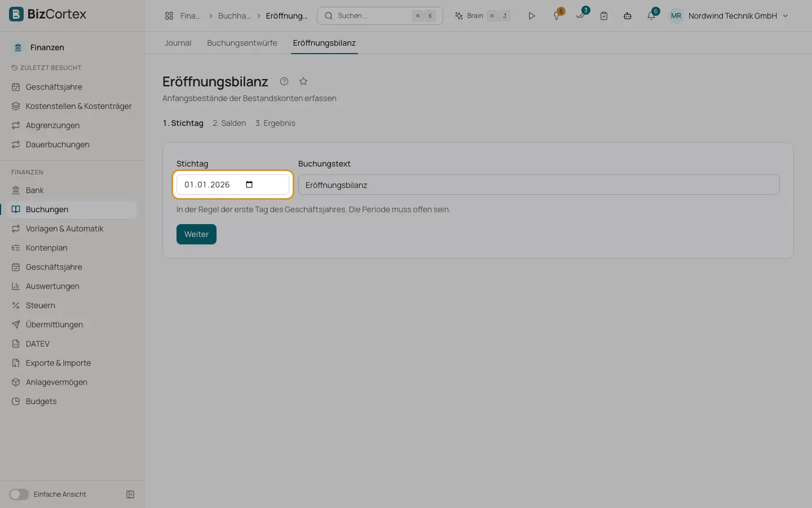812x508 pixels.
Task: Go to step 3. Ergebnis
Action: 275,123
